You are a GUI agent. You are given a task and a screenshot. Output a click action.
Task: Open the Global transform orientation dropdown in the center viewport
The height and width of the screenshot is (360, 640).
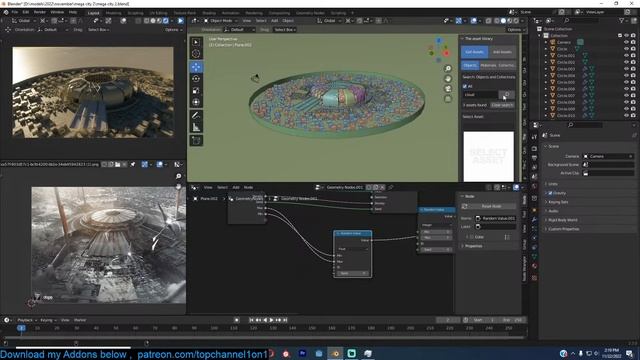click(x=329, y=20)
